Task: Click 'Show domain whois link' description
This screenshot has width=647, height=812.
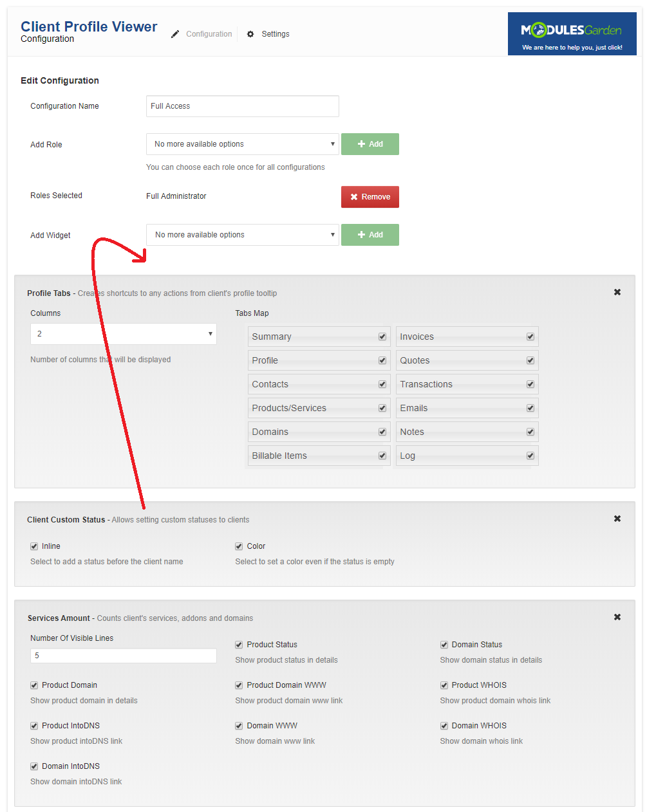Action: pos(482,741)
